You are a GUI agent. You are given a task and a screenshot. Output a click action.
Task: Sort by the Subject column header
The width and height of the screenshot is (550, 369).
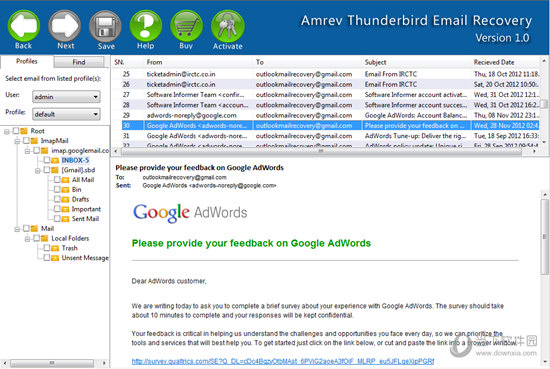pyautogui.click(x=416, y=62)
